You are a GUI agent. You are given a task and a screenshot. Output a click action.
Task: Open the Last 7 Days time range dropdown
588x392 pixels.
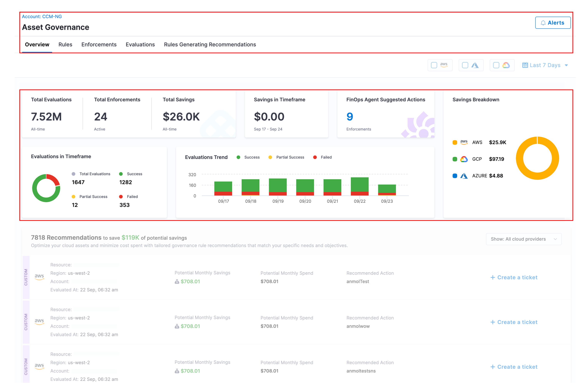coord(545,65)
